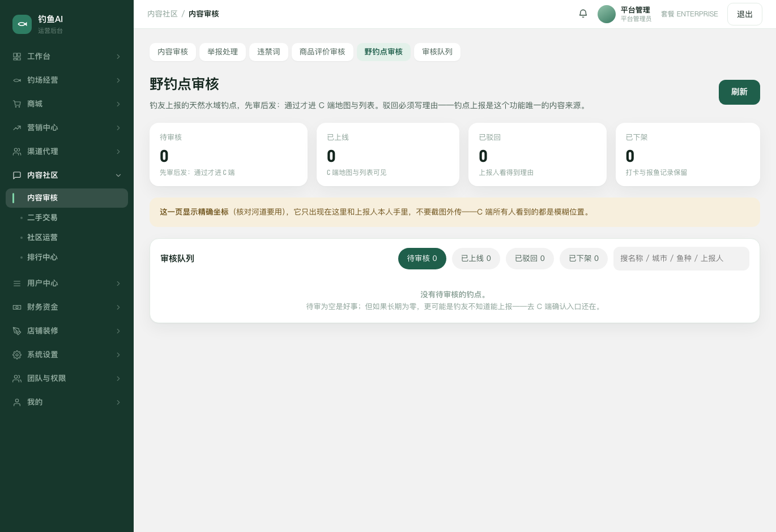Filter queue by 已上线 0
Image resolution: width=776 pixels, height=532 pixels.
pyautogui.click(x=476, y=259)
